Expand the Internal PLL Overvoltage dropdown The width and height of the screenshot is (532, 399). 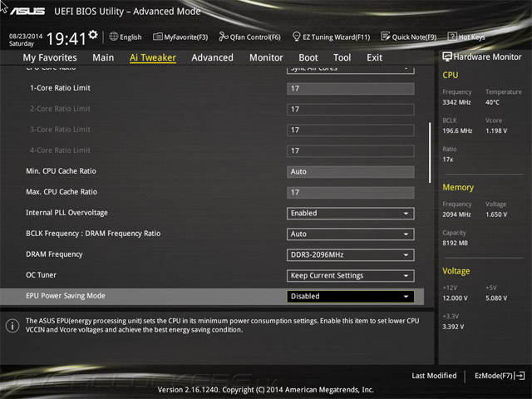(351, 214)
